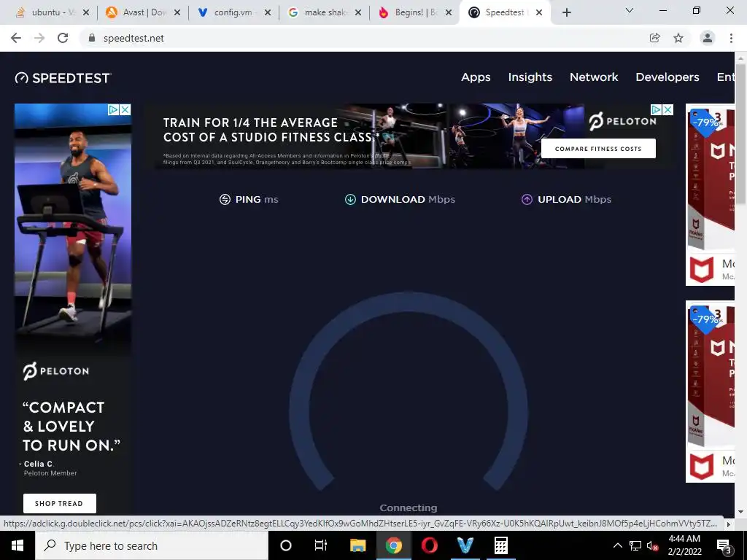Click the Chrome taskbar icon
The image size is (747, 560).
pos(393,545)
